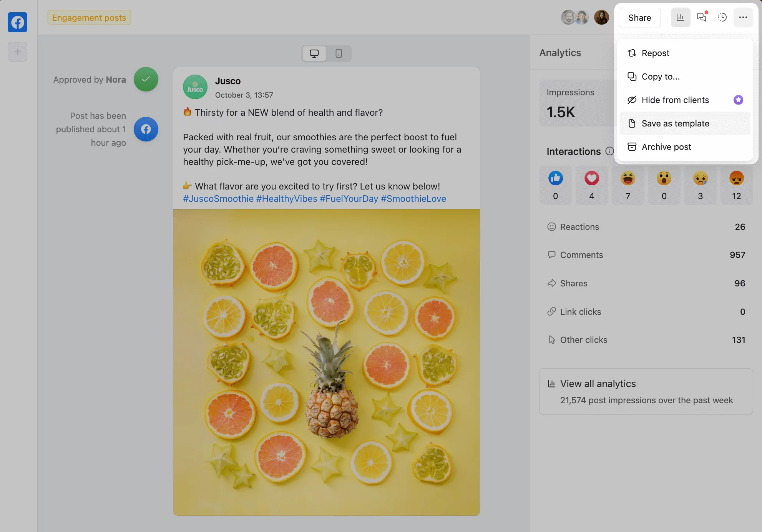Screen dimensions: 762x532
Task: Click the mobile preview toggle icon
Action: pyautogui.click(x=337, y=53)
